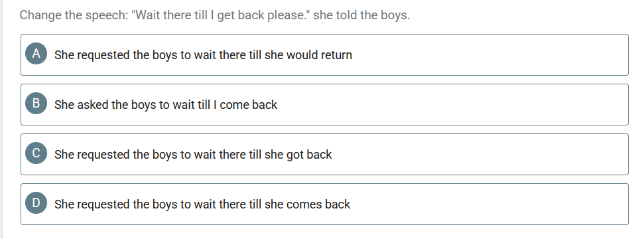This screenshot has height=239, width=644.
Task: Select the answer ending 'till she comes back'
Action: click(x=324, y=204)
